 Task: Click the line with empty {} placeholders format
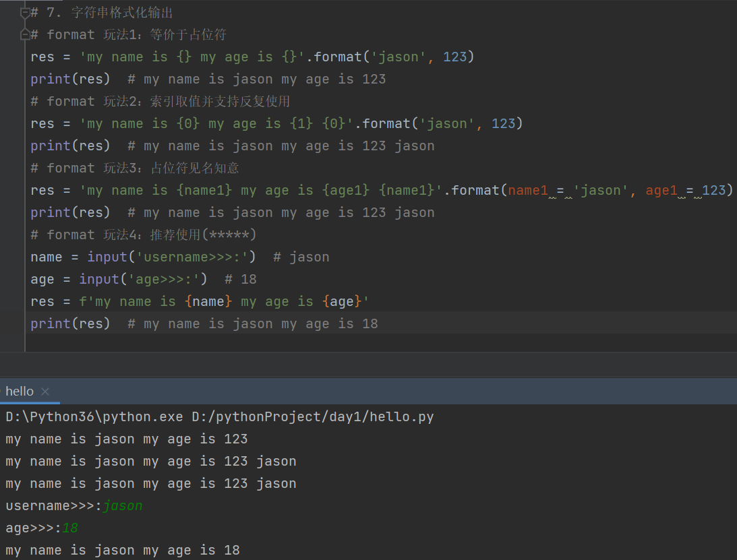point(252,57)
